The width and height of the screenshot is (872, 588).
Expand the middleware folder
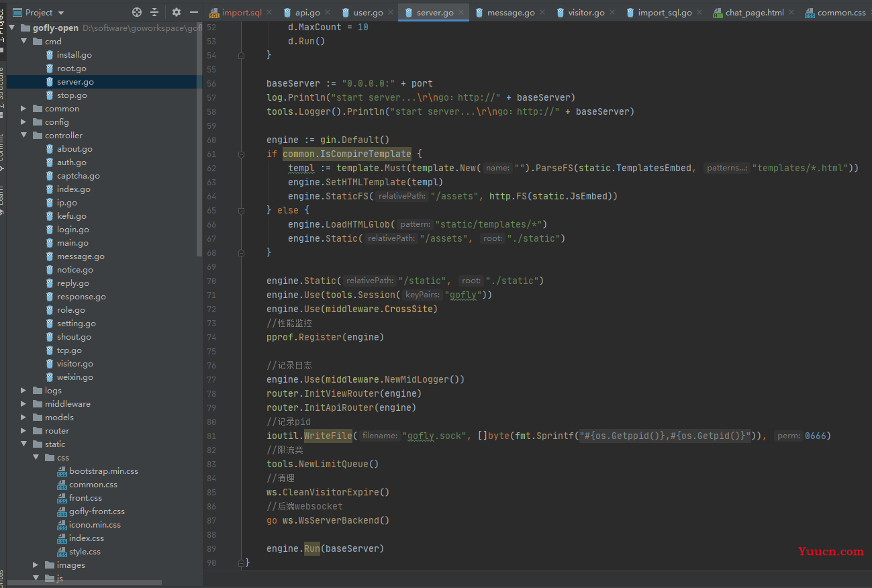pyautogui.click(x=24, y=404)
